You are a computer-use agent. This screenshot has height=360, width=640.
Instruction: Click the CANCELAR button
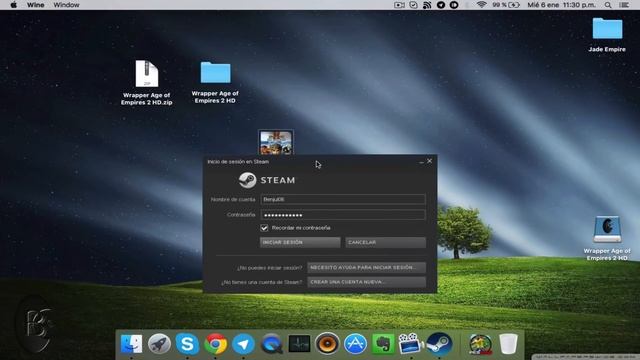pos(386,242)
